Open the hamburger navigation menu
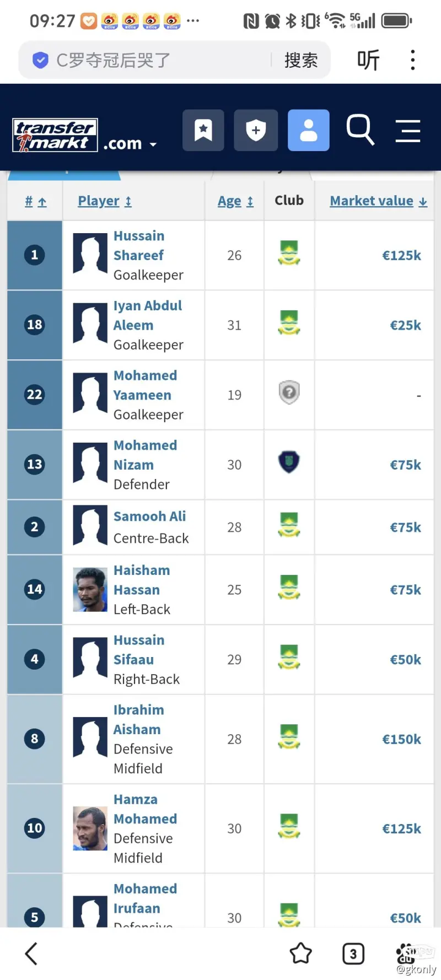Image resolution: width=441 pixels, height=980 pixels. click(x=408, y=131)
